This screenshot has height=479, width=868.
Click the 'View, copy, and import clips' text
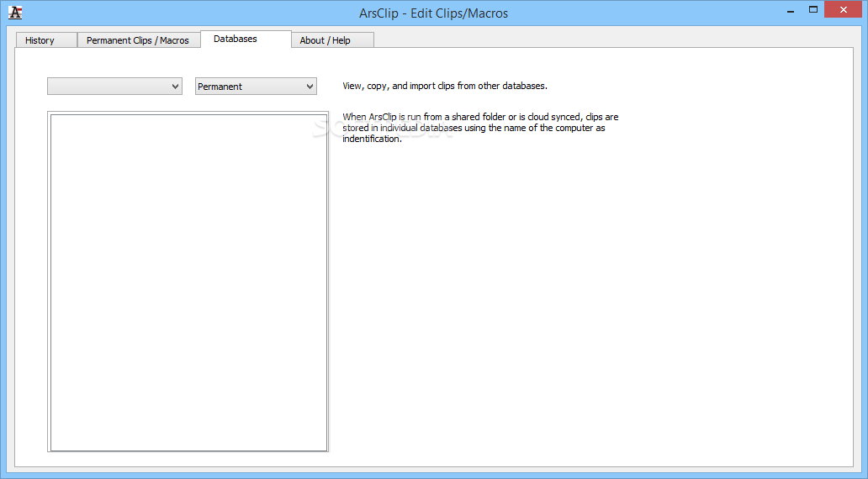(445, 86)
